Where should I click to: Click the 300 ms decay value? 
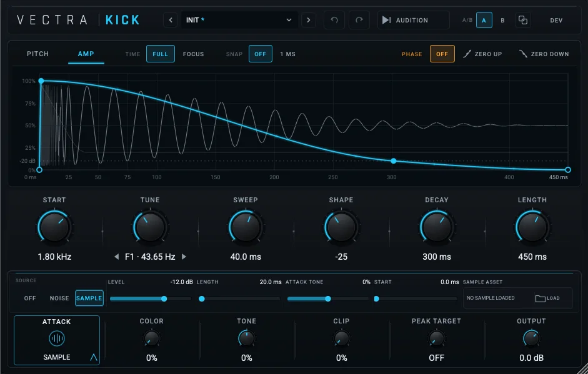[437, 257]
